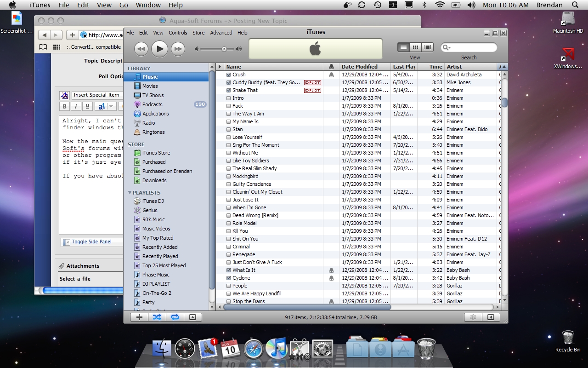
Task: Click the track list vertical scrollbar thumb
Action: tap(504, 102)
